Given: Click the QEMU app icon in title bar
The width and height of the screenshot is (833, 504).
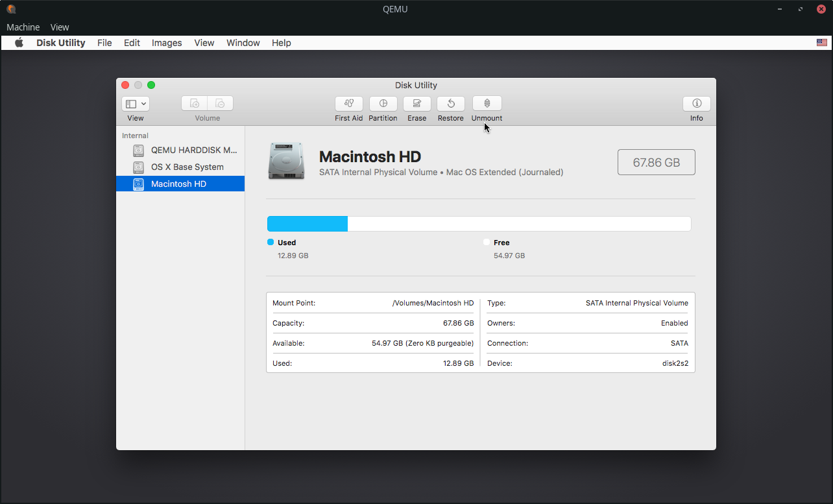Looking at the screenshot, I should pyautogui.click(x=11, y=9).
